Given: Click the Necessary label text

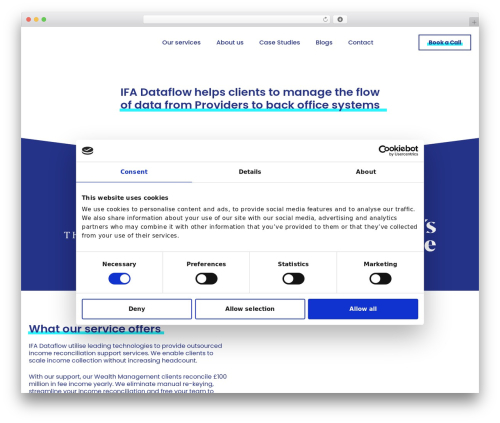Looking at the screenshot, I should point(119,264).
